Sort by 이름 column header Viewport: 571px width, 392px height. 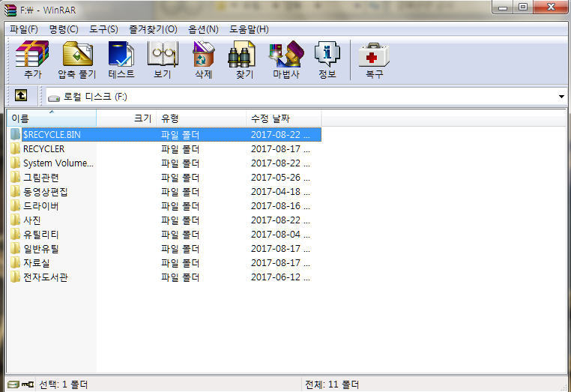pyautogui.click(x=52, y=118)
